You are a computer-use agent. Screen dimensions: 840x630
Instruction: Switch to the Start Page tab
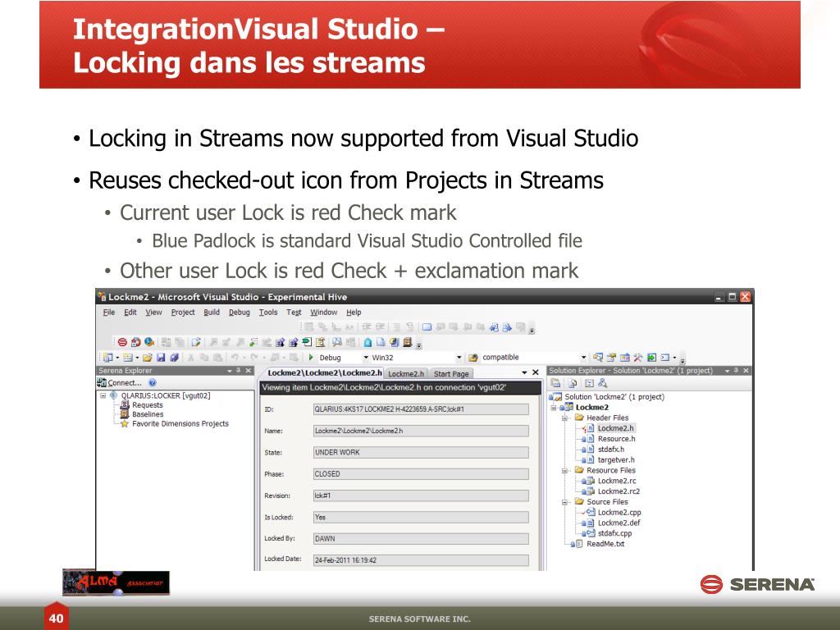(x=451, y=374)
